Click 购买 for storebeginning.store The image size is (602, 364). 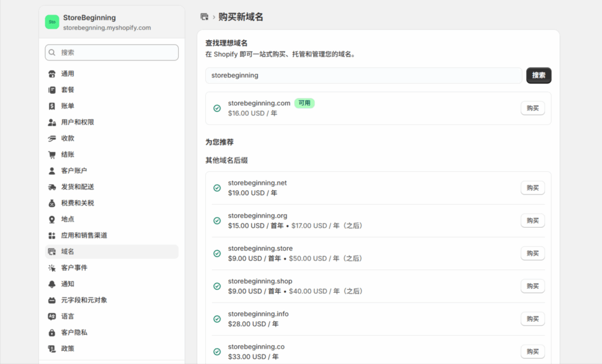532,254
